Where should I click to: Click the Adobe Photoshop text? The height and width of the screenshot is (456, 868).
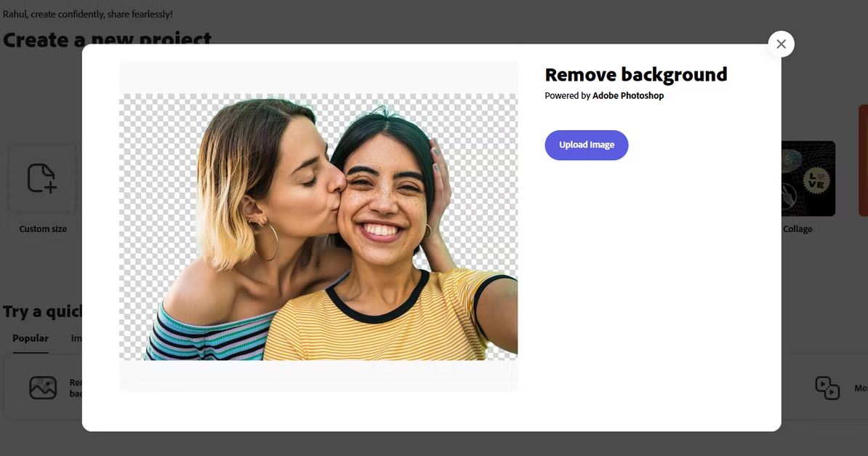tap(628, 95)
